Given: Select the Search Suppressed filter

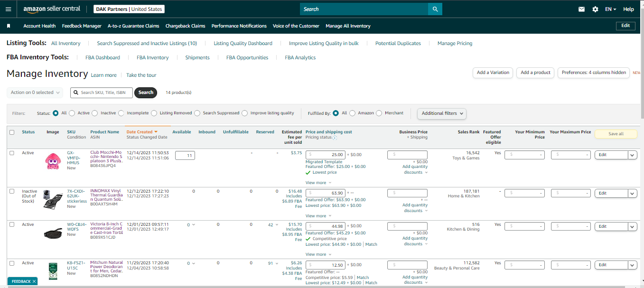Looking at the screenshot, I should coord(197,113).
